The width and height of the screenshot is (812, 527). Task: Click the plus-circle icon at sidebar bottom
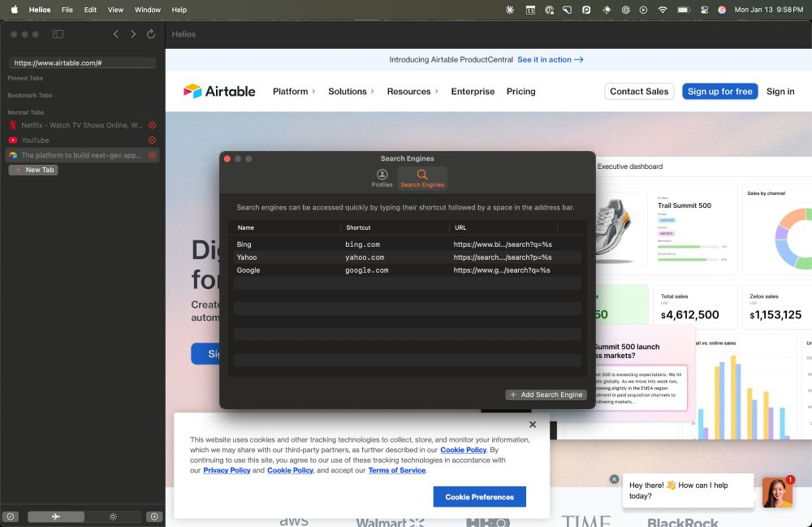[x=154, y=516]
